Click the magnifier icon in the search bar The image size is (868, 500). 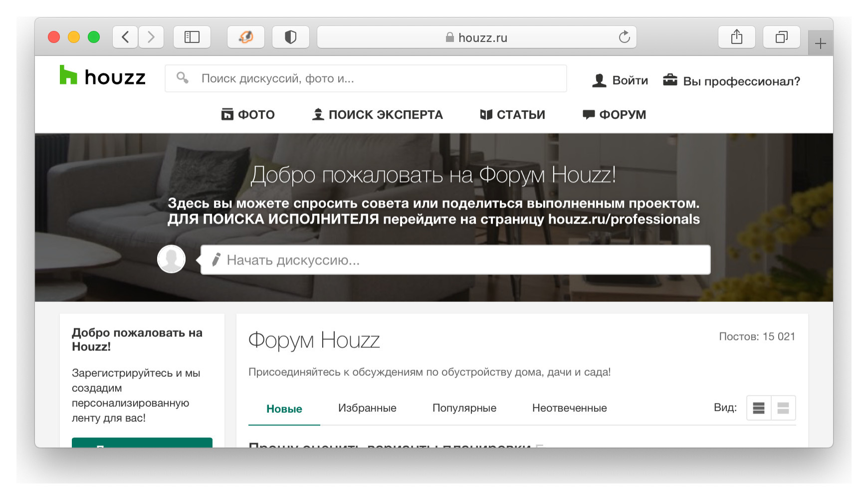pos(182,77)
